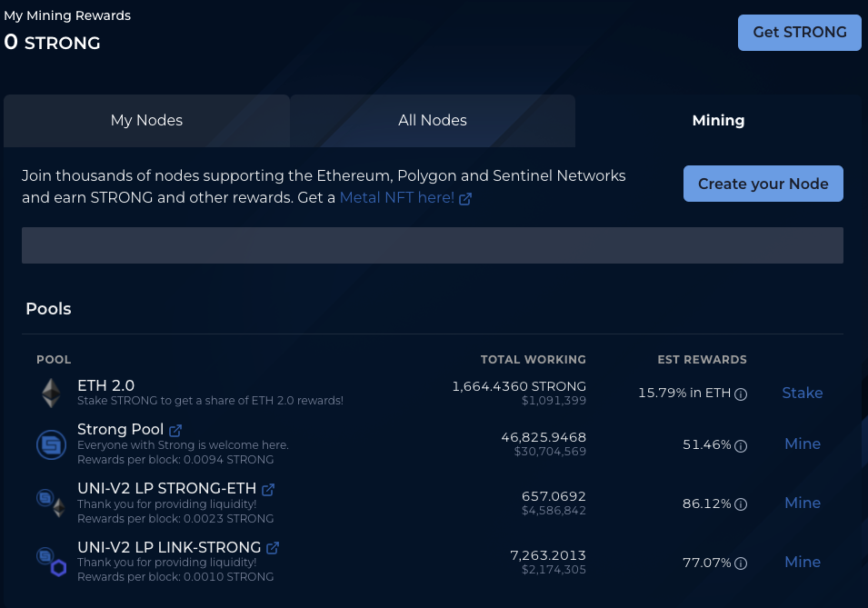Click the 77.07% estimated reward value
The width and height of the screenshot is (868, 608).
707,563
